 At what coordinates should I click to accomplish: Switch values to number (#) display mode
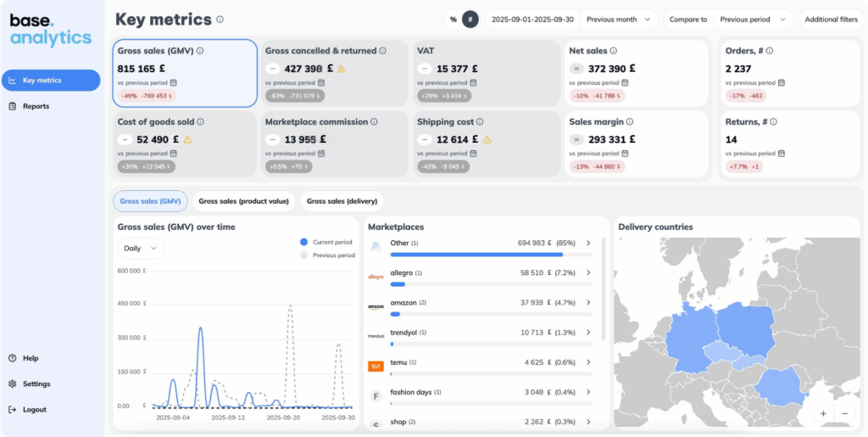[x=470, y=20]
